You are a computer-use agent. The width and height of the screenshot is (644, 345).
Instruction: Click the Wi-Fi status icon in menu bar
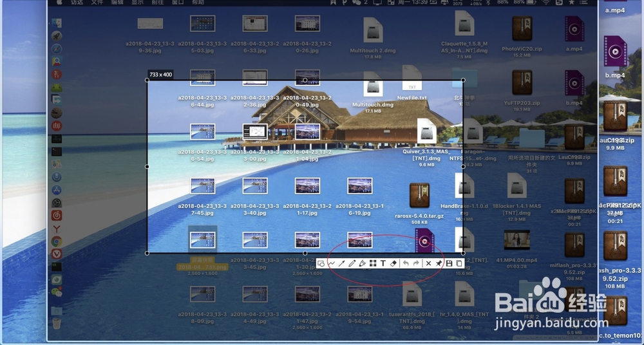[546, 3]
